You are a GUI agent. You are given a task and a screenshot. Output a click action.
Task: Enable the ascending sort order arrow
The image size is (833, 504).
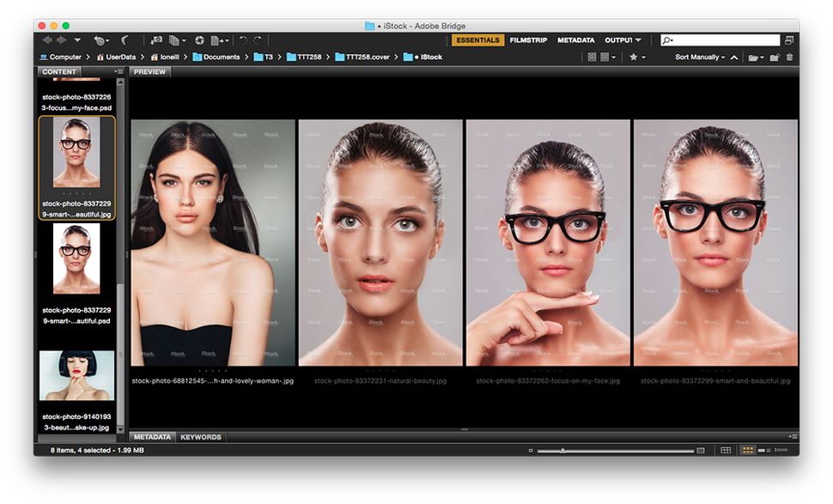pyautogui.click(x=734, y=57)
